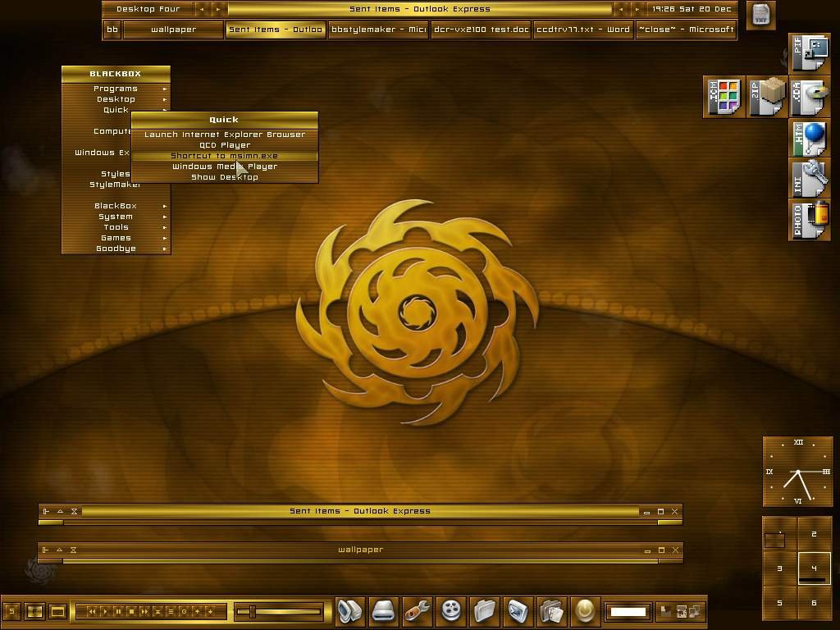Click the S button on the bottom bar
This screenshot has width=840, height=630.
(12, 611)
